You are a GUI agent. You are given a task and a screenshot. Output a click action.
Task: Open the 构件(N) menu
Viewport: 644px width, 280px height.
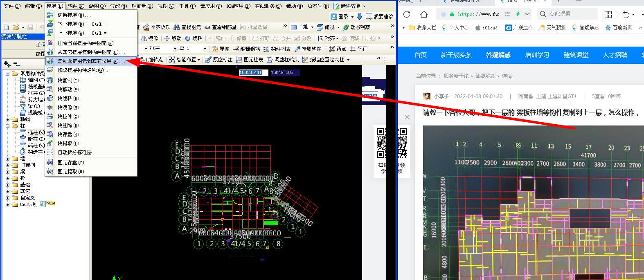(x=76, y=6)
